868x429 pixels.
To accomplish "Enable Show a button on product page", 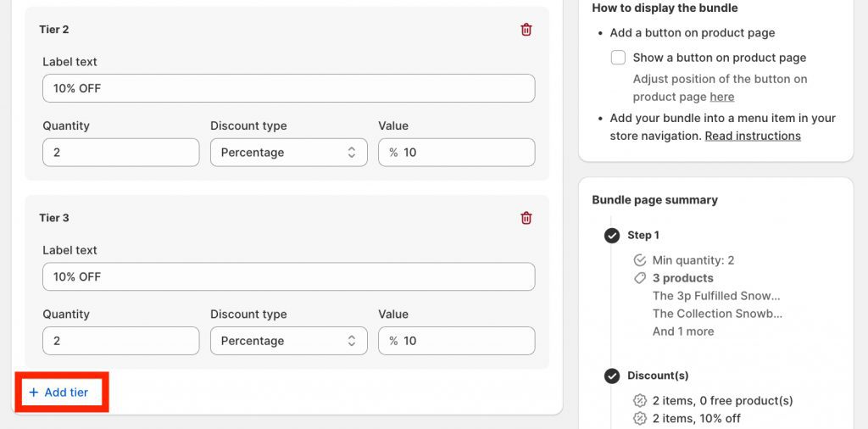I will pos(619,58).
